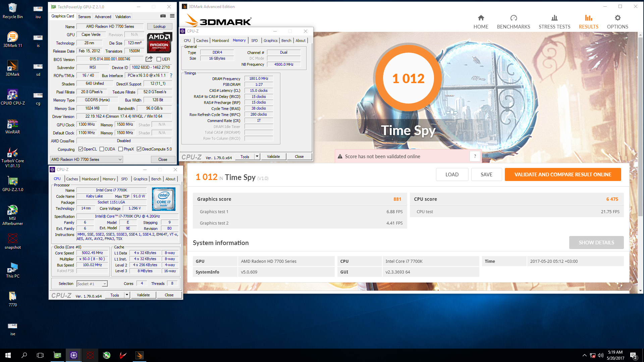
Task: Select SPD tab in CPU-Z memory window
Action: coord(254,41)
